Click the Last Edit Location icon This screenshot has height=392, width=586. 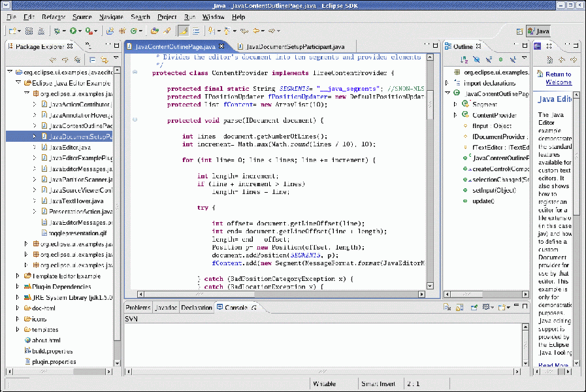tap(244, 31)
